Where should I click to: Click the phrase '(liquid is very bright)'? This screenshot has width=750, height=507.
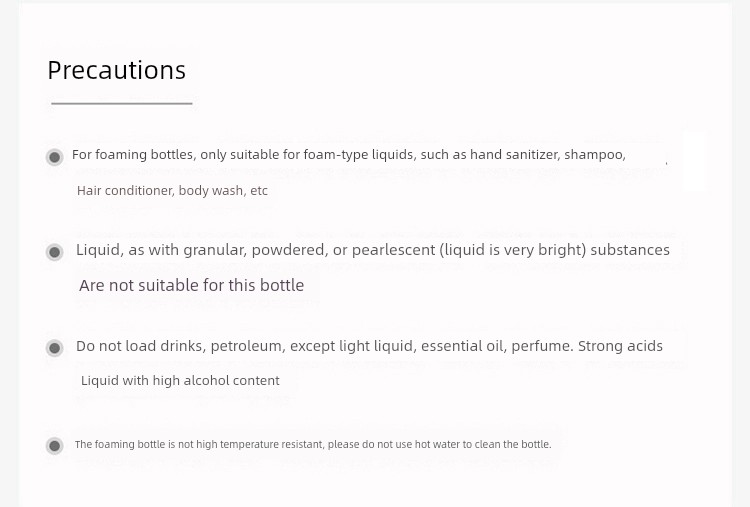tap(513, 250)
